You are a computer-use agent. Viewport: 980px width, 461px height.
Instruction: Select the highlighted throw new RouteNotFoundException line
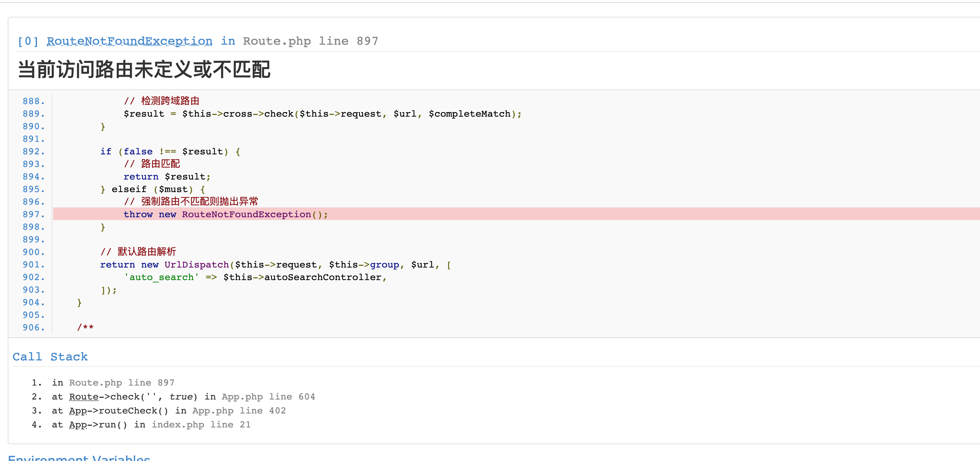[516, 214]
